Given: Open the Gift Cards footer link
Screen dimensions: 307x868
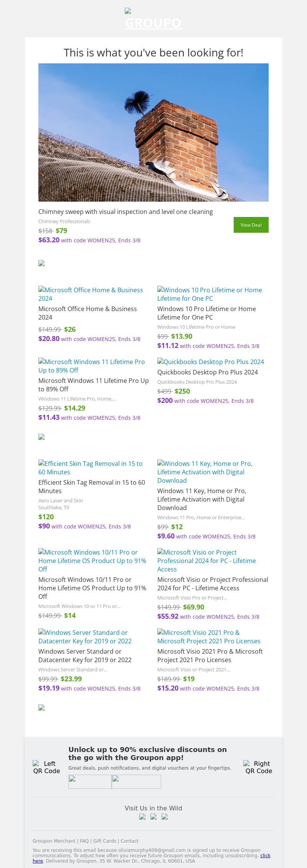Looking at the screenshot, I should [x=104, y=841].
